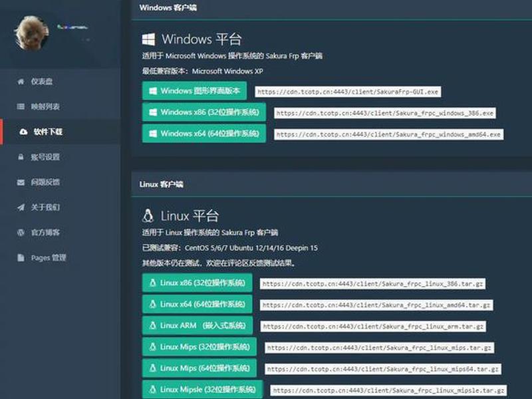Open 关于我们 menu item
Image resolution: width=532 pixels, height=399 pixels.
click(x=61, y=207)
